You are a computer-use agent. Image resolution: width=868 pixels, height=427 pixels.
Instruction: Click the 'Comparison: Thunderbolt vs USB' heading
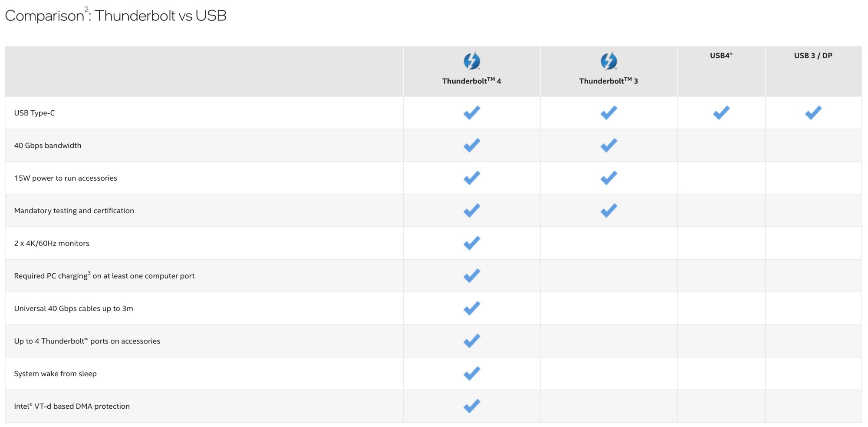[x=115, y=16]
